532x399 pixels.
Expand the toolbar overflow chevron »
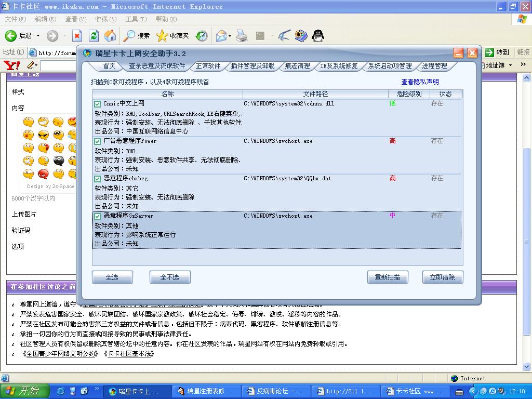(x=523, y=64)
